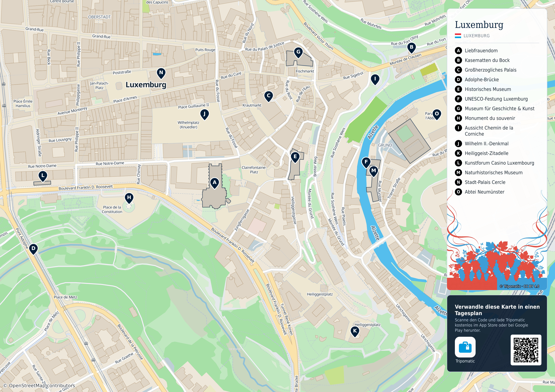Click the LUXEMBURG country subtitle in legend
This screenshot has width=555, height=392.
pyautogui.click(x=477, y=36)
